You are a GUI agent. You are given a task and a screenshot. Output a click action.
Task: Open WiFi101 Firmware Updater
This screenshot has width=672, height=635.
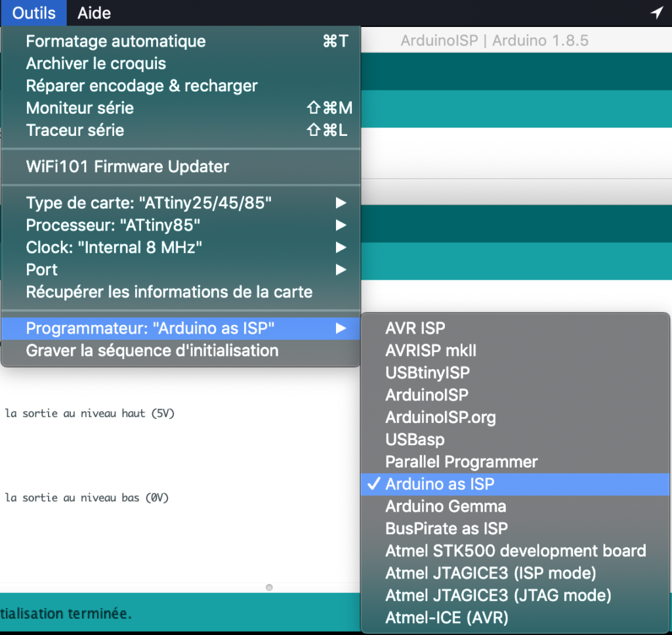click(127, 167)
